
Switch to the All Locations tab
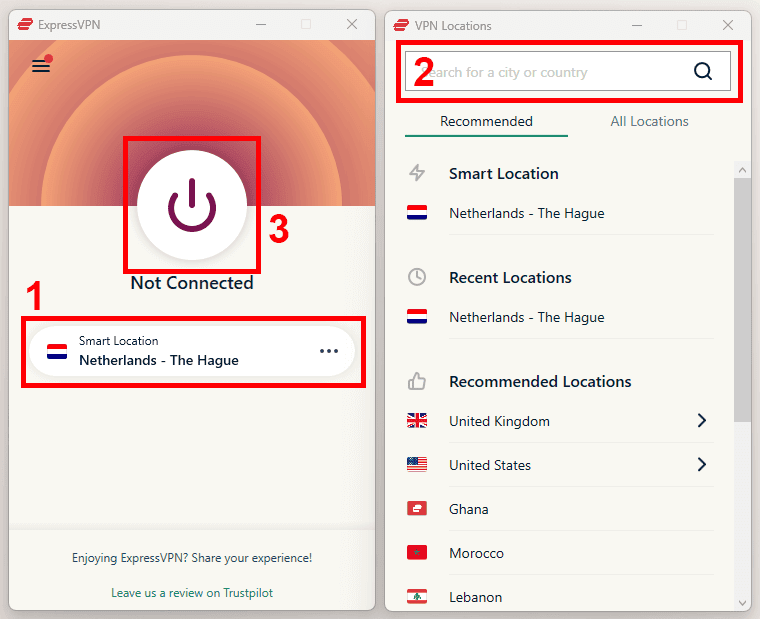pyautogui.click(x=649, y=121)
